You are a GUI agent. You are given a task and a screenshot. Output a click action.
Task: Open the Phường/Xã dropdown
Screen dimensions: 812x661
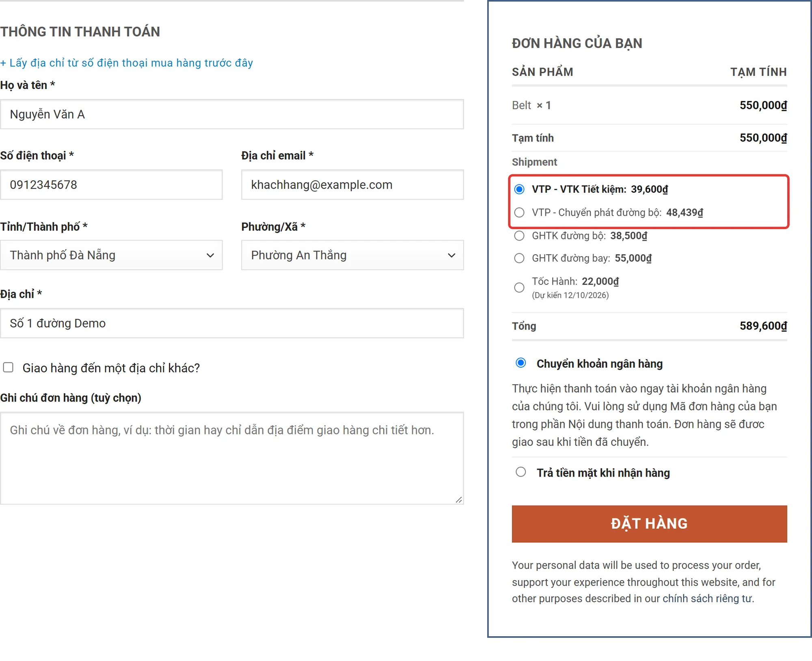pos(352,255)
